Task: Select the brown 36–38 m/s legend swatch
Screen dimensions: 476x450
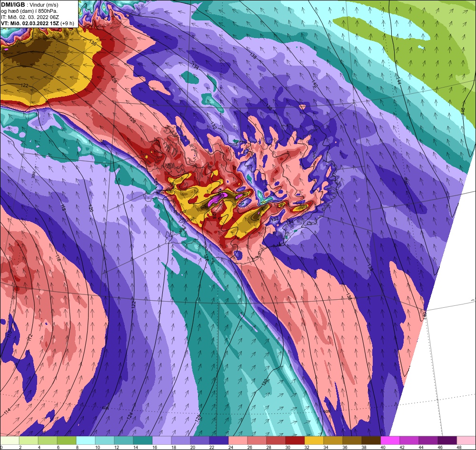Action: point(352,440)
